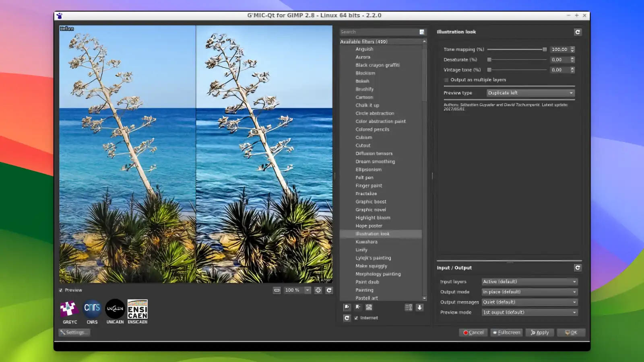Image resolution: width=644 pixels, height=362 pixels.
Task: Uncheck the Internet filter updates option
Action: click(x=356, y=318)
